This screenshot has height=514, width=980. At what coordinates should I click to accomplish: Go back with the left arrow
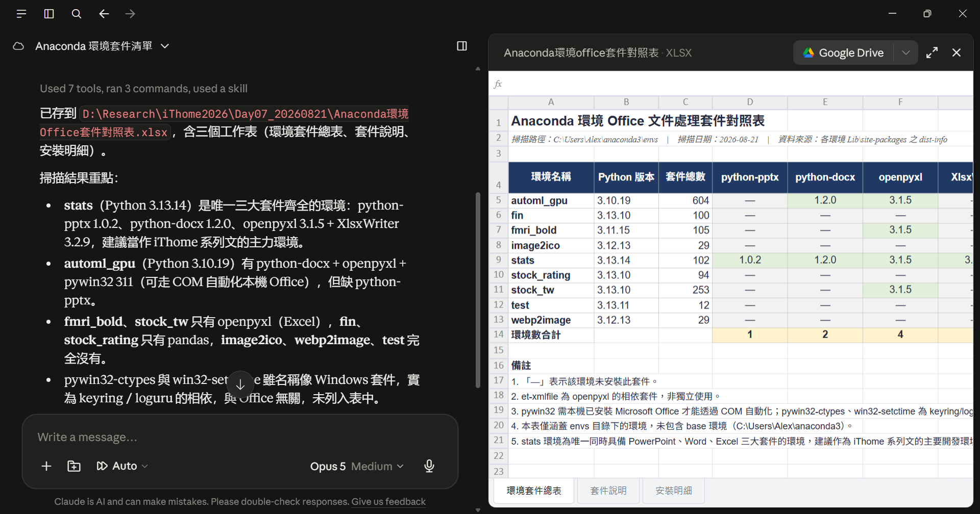click(104, 14)
